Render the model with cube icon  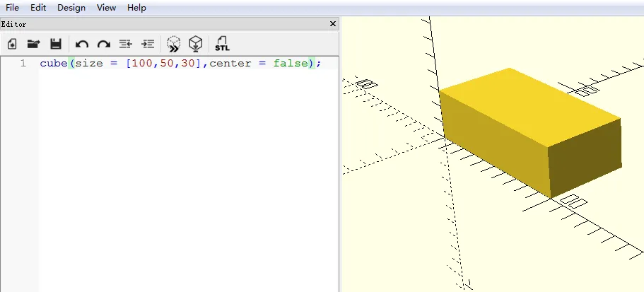(196, 44)
